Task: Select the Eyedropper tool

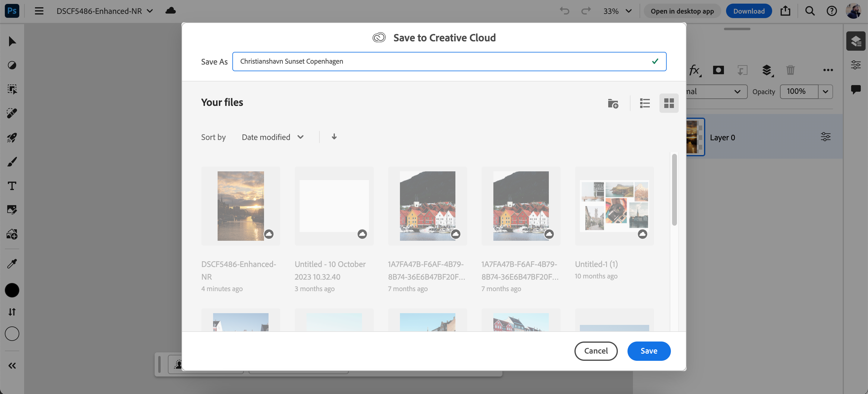Action: coord(12,263)
